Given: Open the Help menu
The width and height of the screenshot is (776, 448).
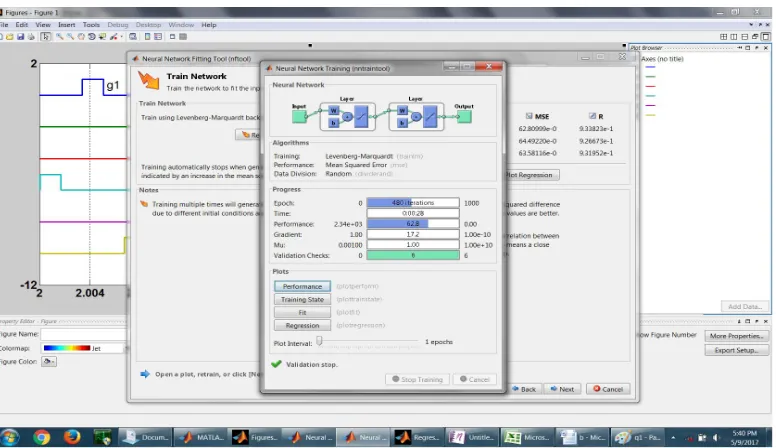Looking at the screenshot, I should point(209,25).
